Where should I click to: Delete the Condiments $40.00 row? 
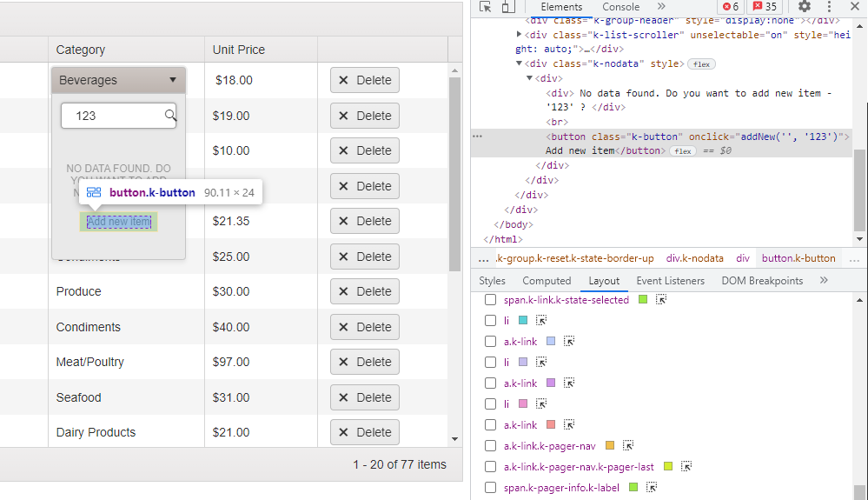pyautogui.click(x=365, y=327)
